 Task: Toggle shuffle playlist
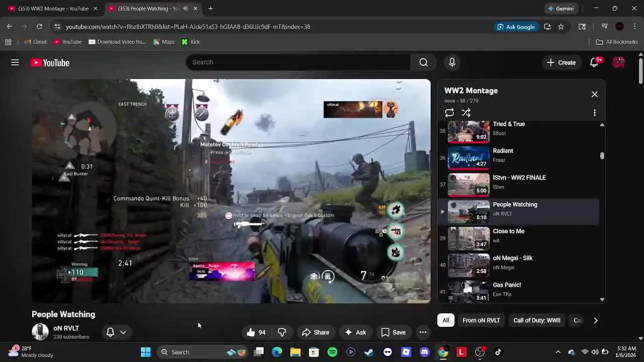tap(466, 113)
